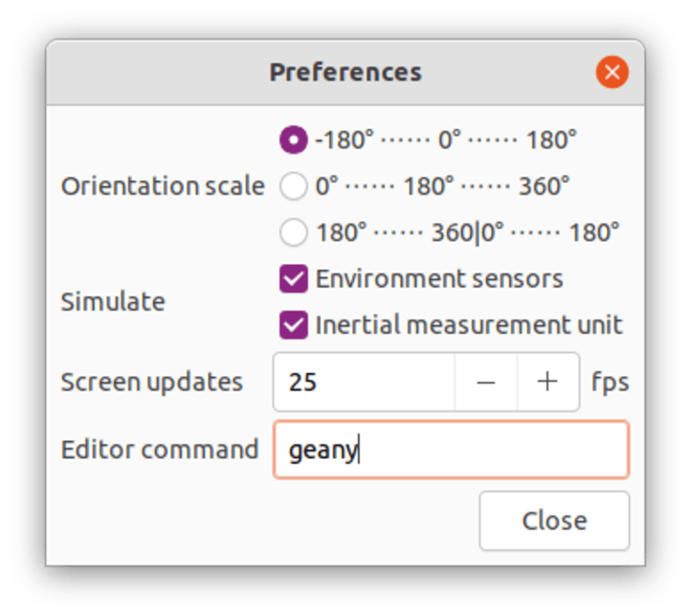Disable the Inertial measurement unit checkbox
Screen dimensions: 689x616
(x=293, y=324)
